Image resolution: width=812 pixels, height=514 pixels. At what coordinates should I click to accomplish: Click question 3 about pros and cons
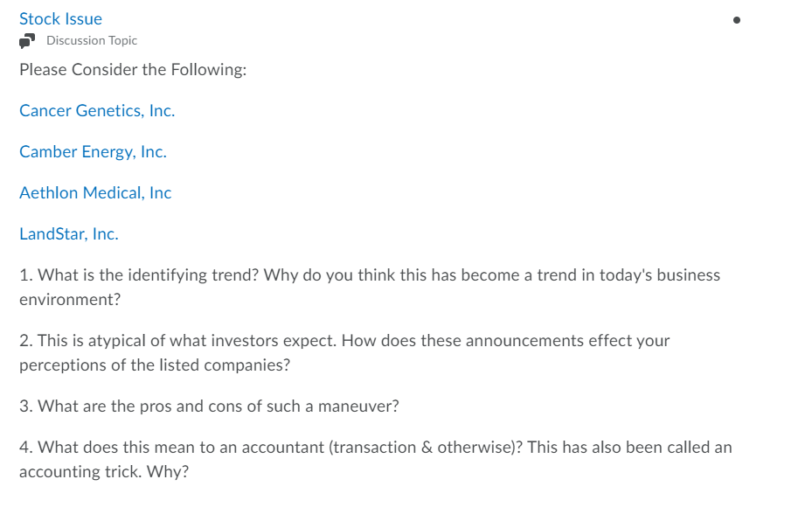coord(209,406)
